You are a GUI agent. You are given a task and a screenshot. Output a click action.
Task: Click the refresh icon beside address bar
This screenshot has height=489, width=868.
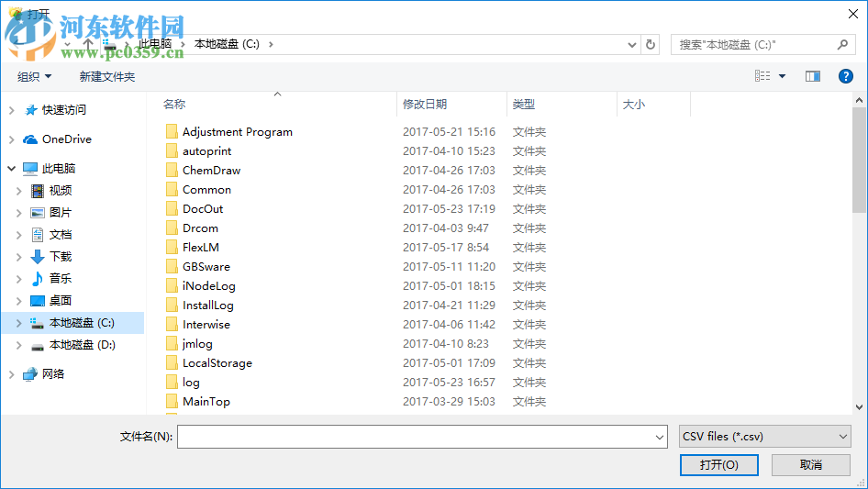tap(651, 44)
